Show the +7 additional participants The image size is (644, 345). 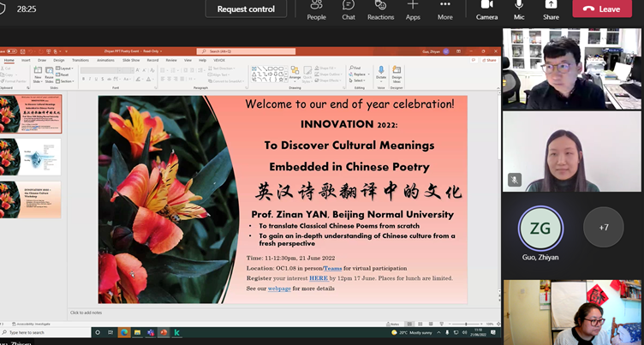pos(603,227)
